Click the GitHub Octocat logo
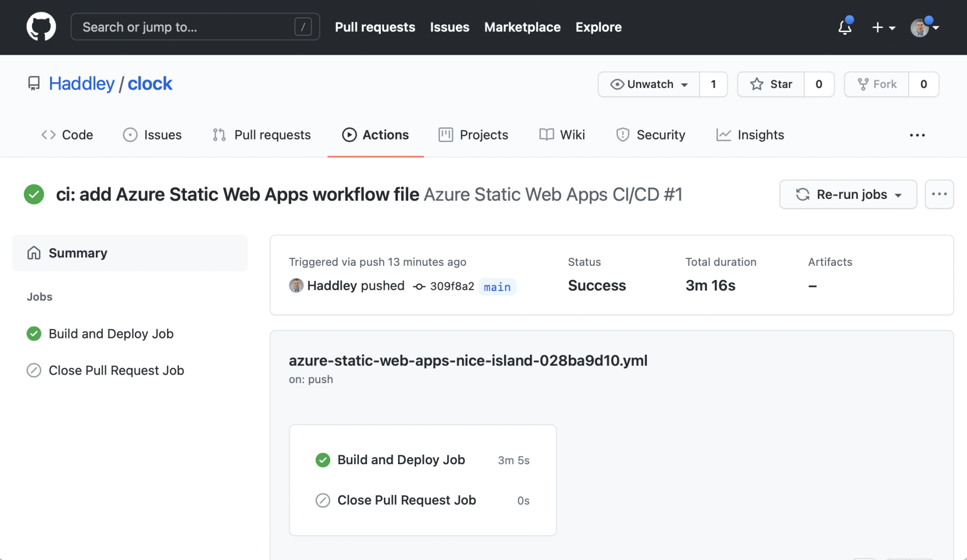Image resolution: width=967 pixels, height=560 pixels. point(41,27)
